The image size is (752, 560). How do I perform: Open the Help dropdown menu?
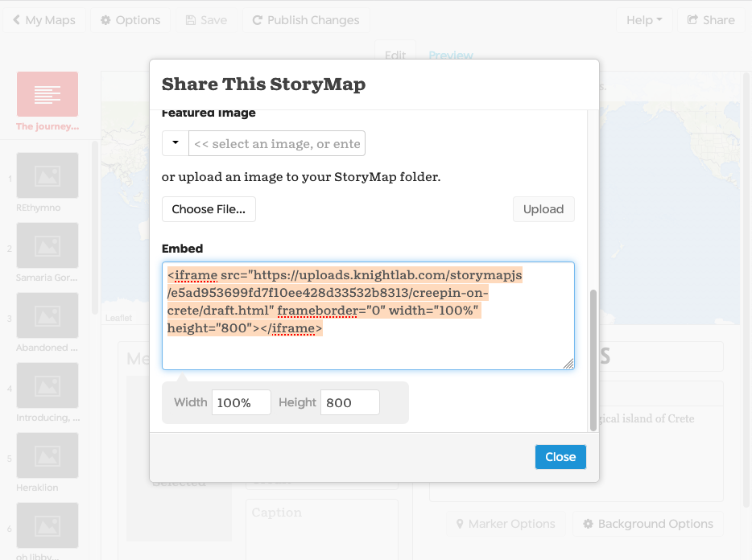coord(644,20)
